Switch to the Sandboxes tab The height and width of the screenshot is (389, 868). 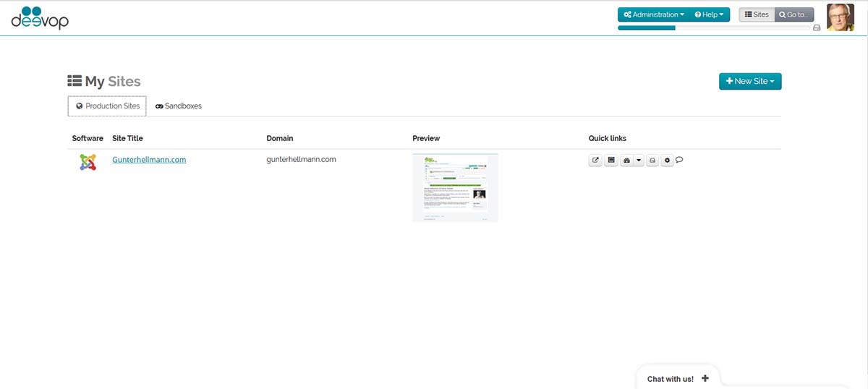click(x=179, y=106)
